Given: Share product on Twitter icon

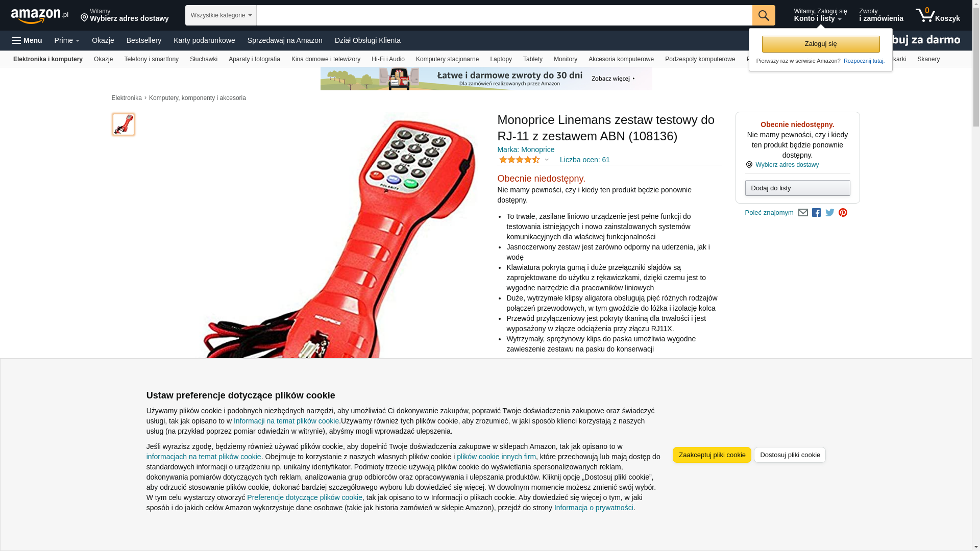Looking at the screenshot, I should (830, 213).
